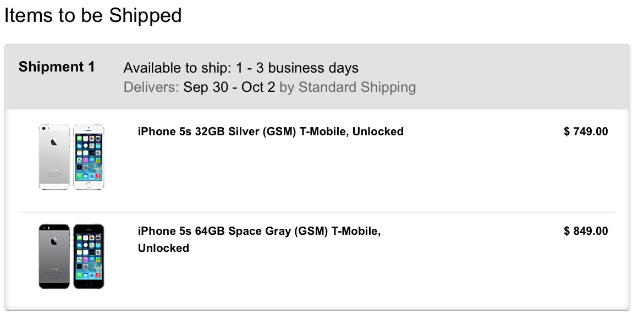644x319 pixels.
Task: Click the Standard Shipping text
Action: point(357,87)
